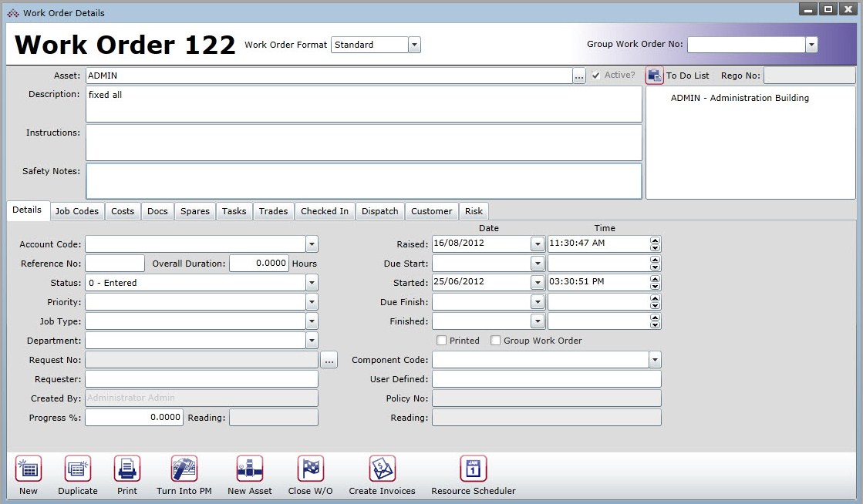Screen dimensions: 863x504
Task: Open the Priority dropdown
Action: point(312,301)
